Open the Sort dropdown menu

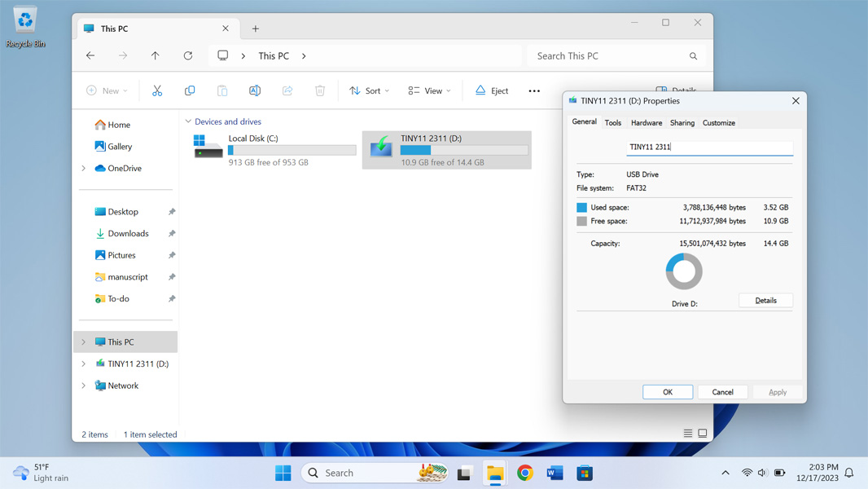(x=370, y=90)
